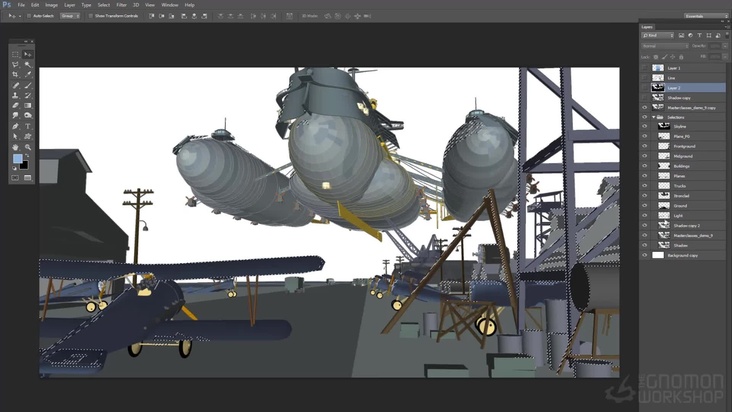Open tool preset picker arrow
The height and width of the screenshot is (412, 732).
pyautogui.click(x=20, y=16)
